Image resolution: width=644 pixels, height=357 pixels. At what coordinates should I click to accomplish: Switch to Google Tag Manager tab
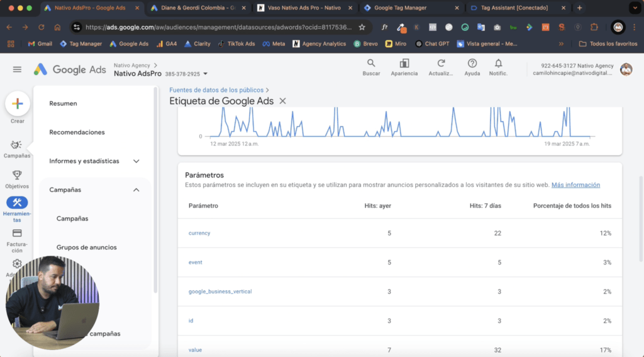[411, 8]
